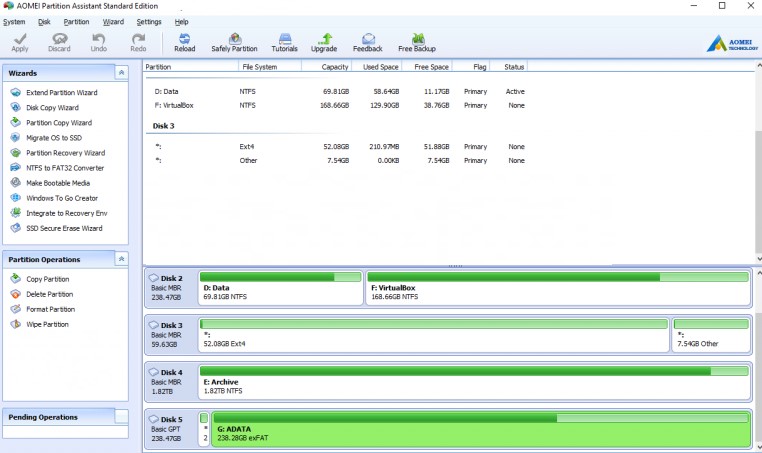Sort by the Used Space column header

click(376, 67)
